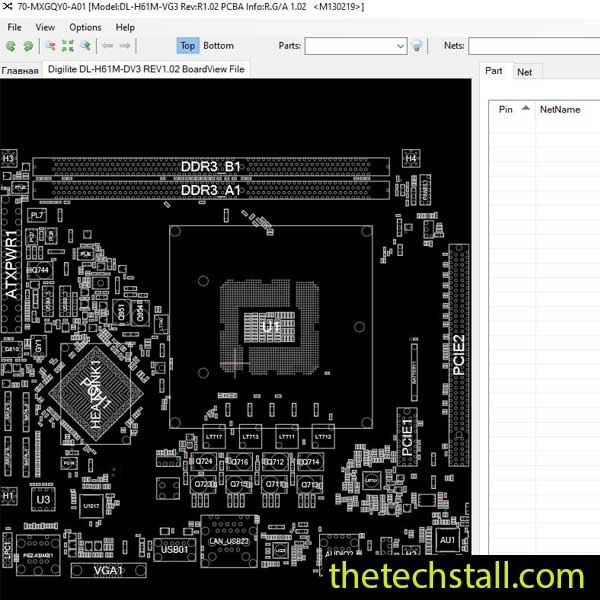Select the U1 CPU socket component
The height and width of the screenshot is (600, 600).
click(x=271, y=327)
